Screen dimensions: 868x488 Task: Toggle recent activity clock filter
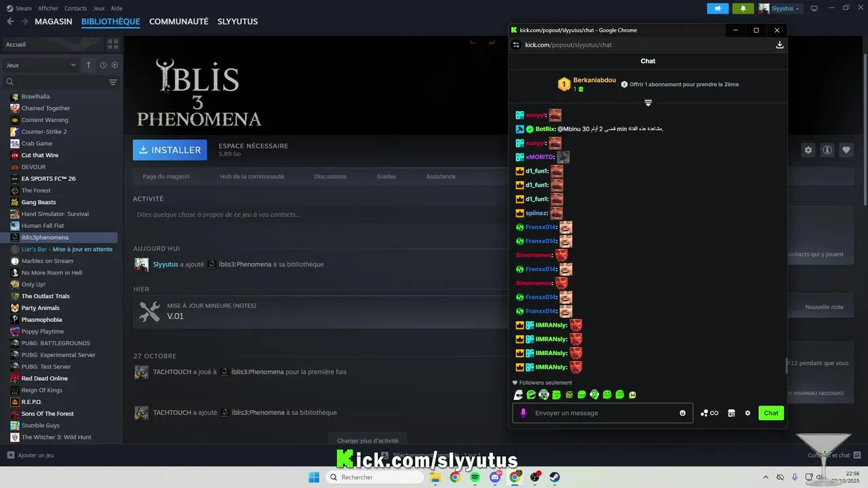coord(103,65)
